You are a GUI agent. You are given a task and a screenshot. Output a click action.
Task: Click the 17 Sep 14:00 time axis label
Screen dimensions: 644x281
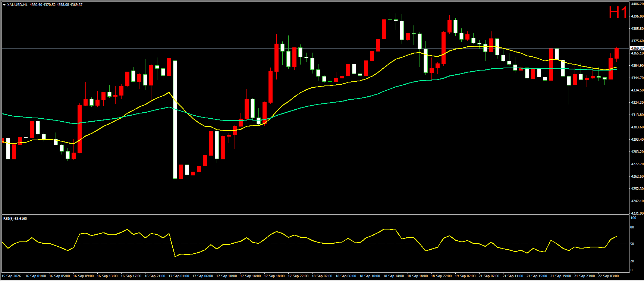click(x=250, y=276)
